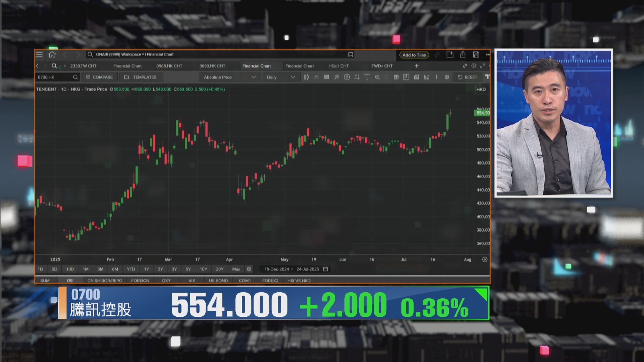Image resolution: width=644 pixels, height=362 pixels.
Task: Open the indicators chart icon
Action: click(x=316, y=77)
